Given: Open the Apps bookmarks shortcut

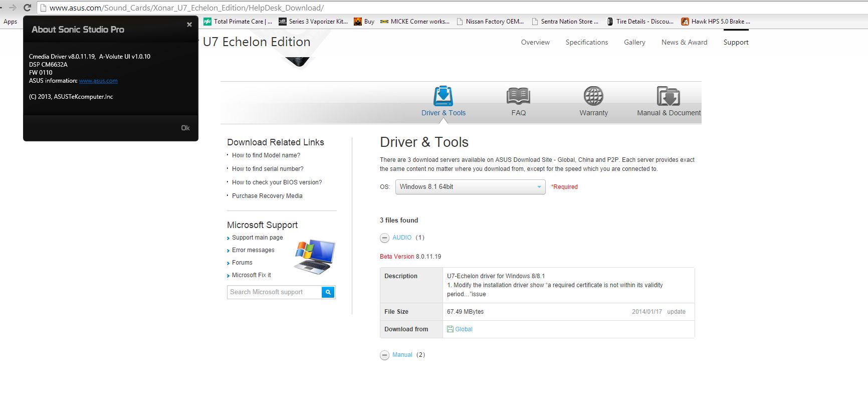Looking at the screenshot, I should tap(10, 22).
